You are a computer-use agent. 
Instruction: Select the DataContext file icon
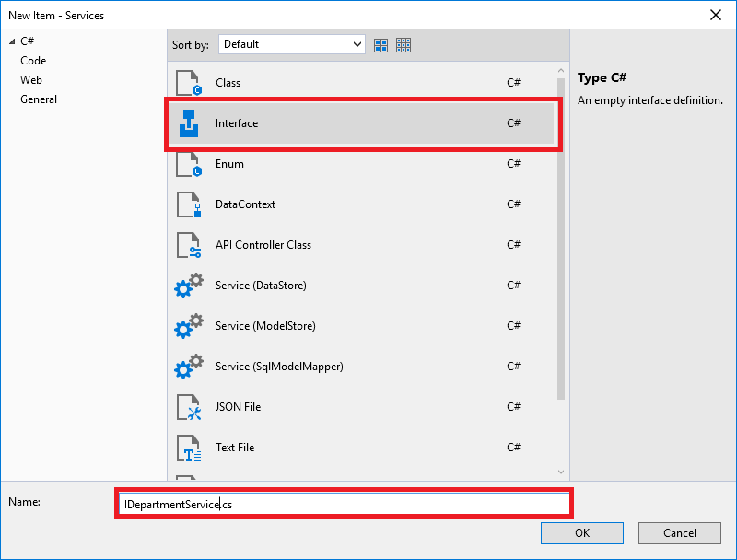tap(189, 204)
